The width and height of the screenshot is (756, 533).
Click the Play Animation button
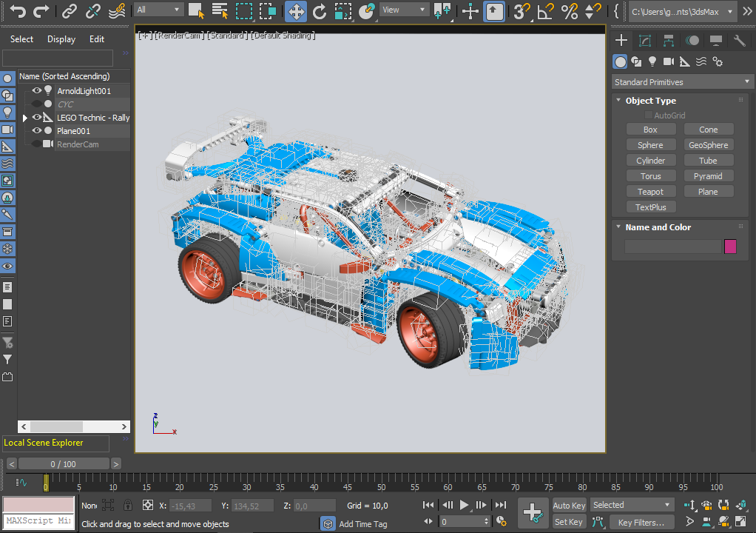pos(465,505)
